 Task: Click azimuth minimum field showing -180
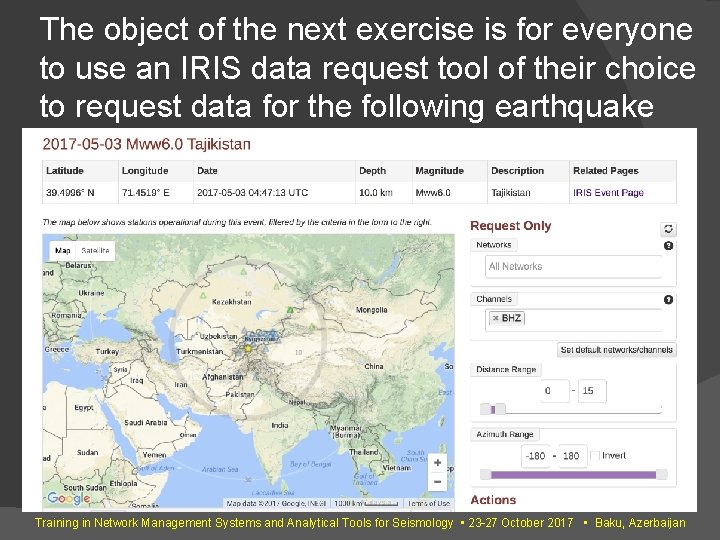tap(535, 456)
